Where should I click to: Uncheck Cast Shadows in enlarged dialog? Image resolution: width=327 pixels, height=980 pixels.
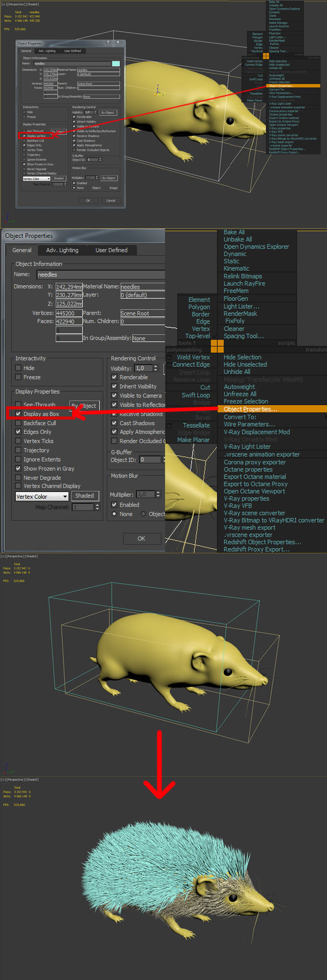click(x=114, y=423)
